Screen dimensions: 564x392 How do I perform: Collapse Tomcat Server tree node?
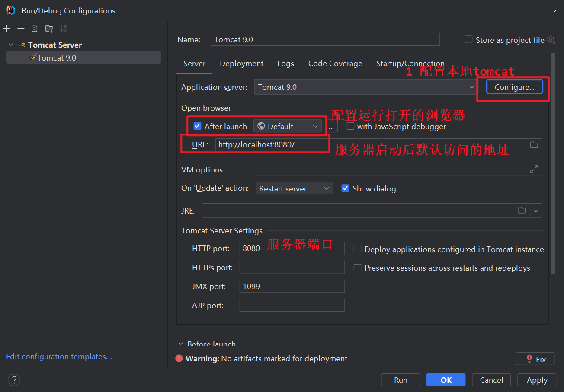pyautogui.click(x=11, y=45)
